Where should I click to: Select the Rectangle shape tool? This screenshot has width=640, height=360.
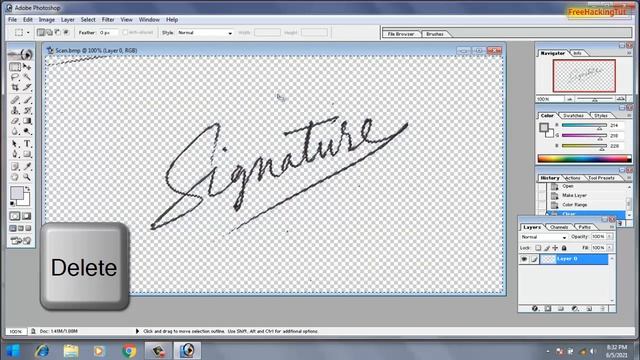27,154
